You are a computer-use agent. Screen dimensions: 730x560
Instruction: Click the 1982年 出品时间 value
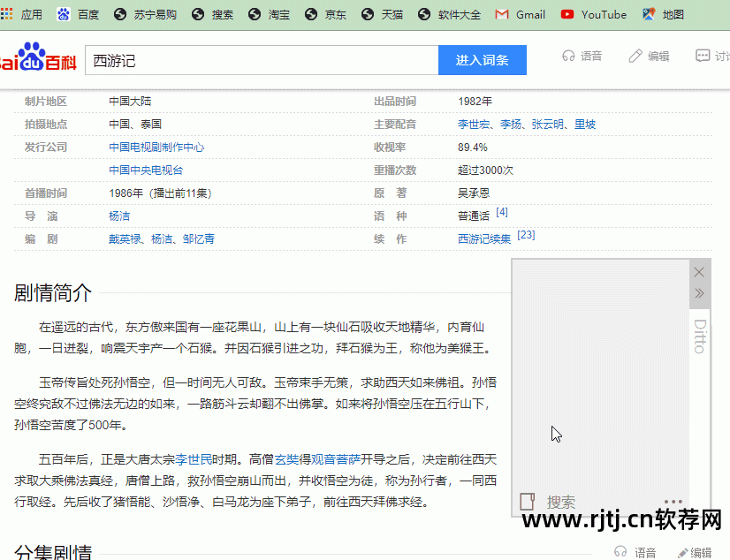pos(475,102)
